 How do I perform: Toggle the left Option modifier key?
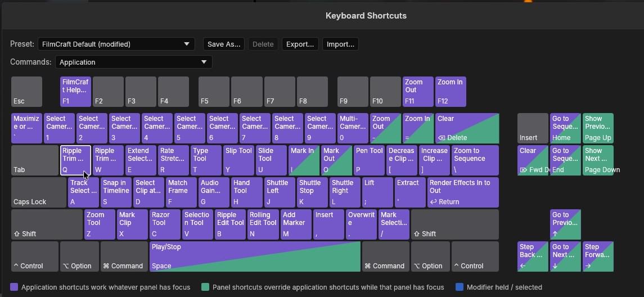[x=79, y=256]
